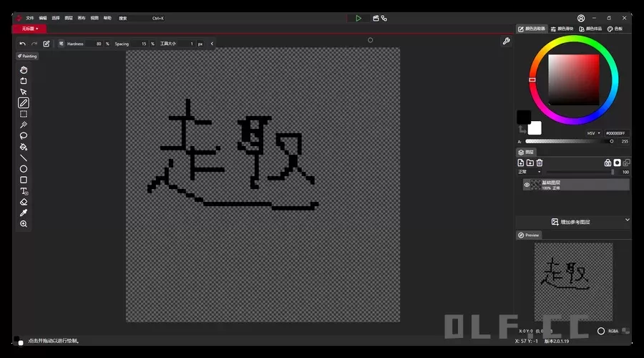This screenshot has width=644, height=358.
Task: Click the brush icon before Hardness
Action: coord(62,44)
